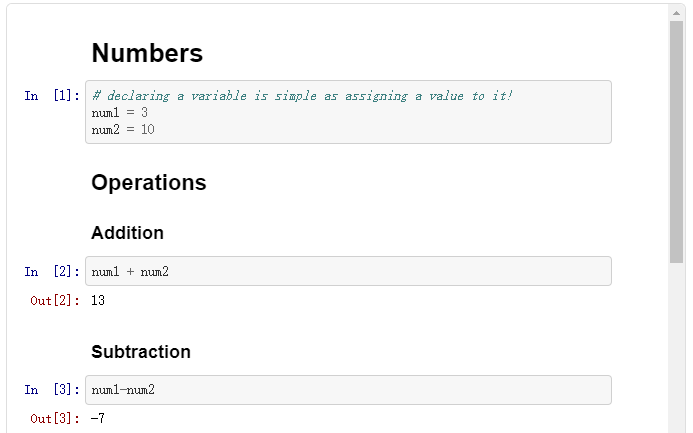Screen dimensions: 693x433
Task: Click the Out[3] output prompt
Action: click(x=55, y=419)
